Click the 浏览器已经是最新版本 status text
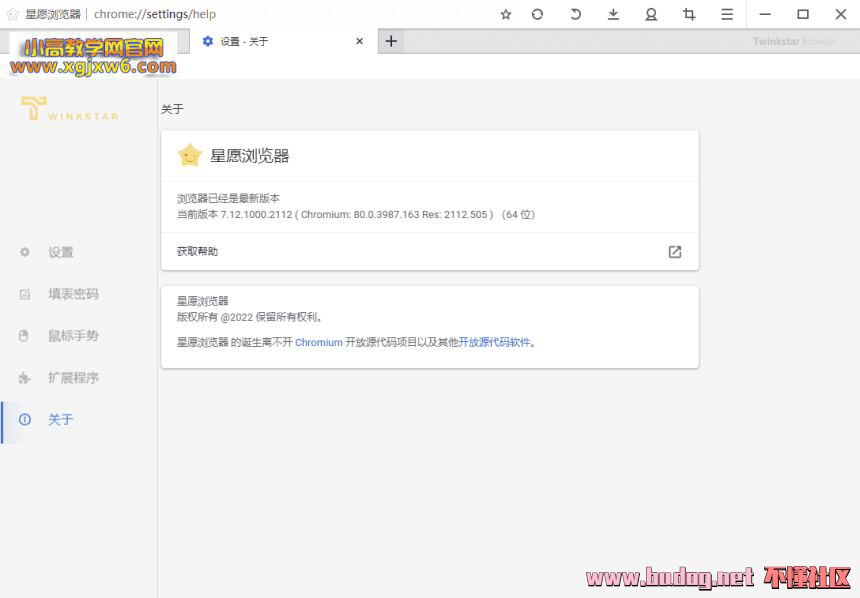The width and height of the screenshot is (860, 598). coord(228,198)
